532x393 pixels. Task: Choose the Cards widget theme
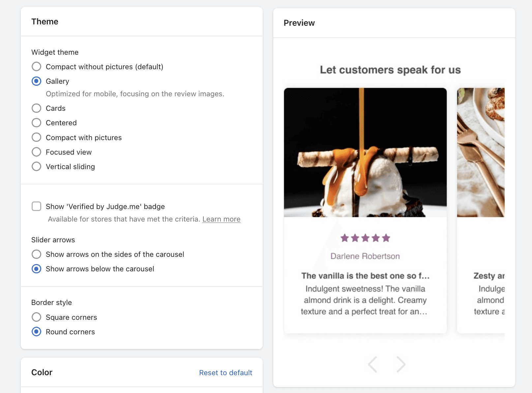point(37,108)
